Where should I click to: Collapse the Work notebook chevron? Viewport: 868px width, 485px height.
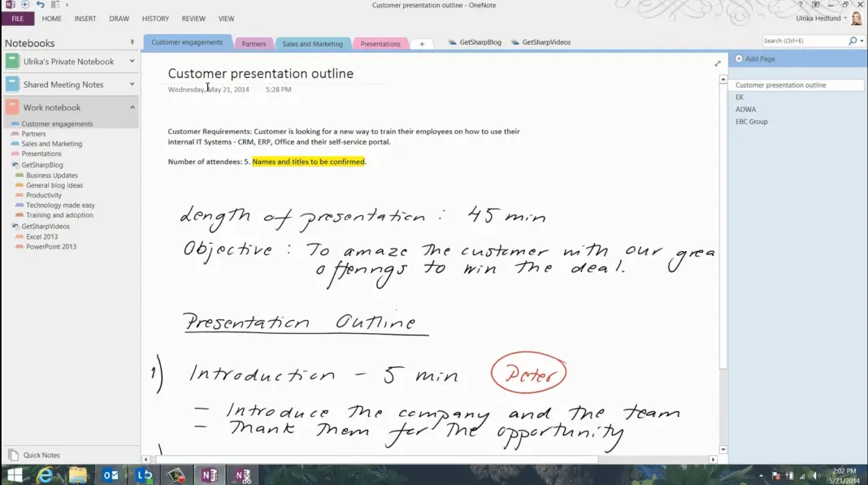[132, 107]
